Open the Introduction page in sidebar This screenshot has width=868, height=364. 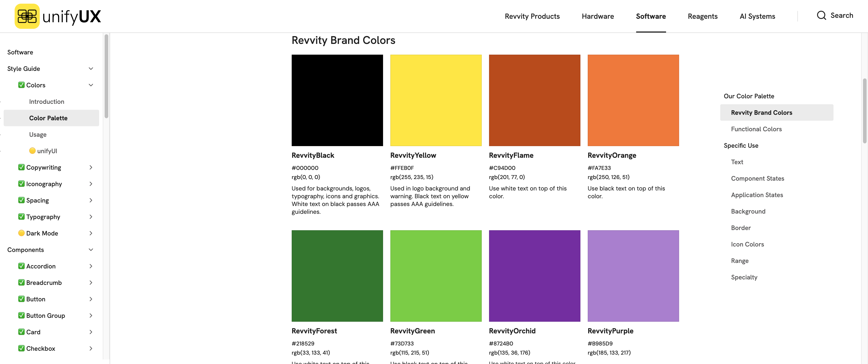47,102
